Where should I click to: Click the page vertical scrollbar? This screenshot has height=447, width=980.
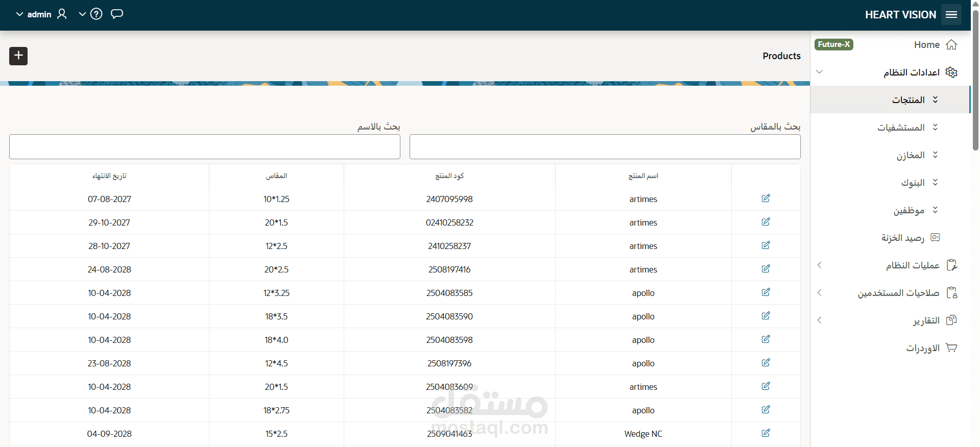[x=975, y=82]
